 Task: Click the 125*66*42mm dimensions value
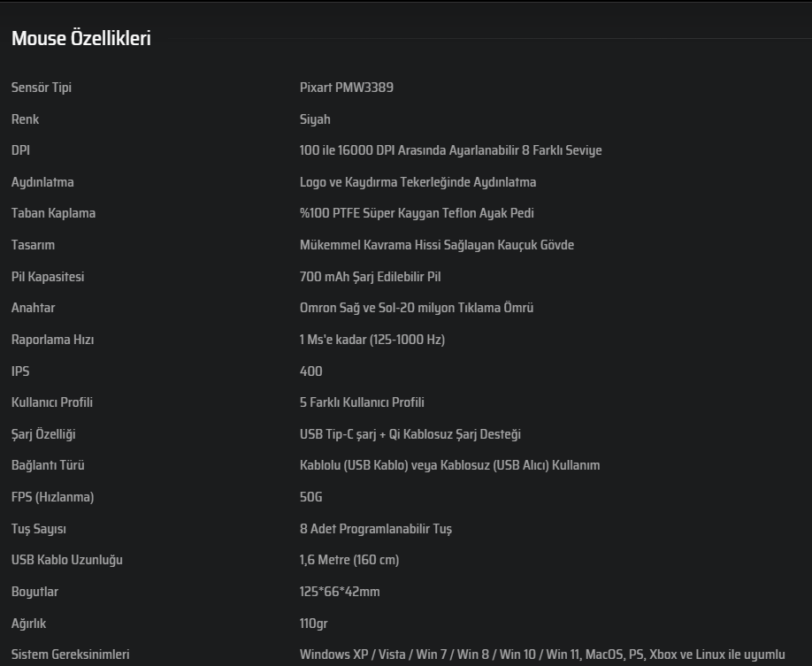point(340,592)
